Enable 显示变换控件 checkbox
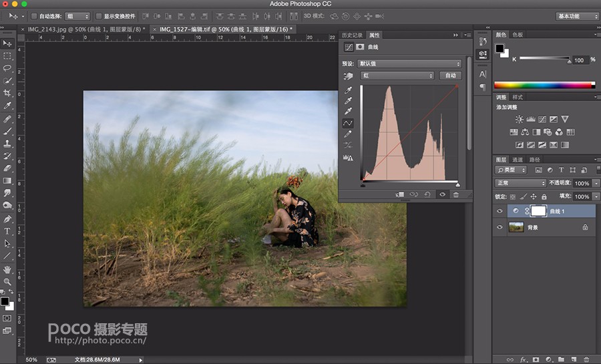The height and width of the screenshot is (364, 601). 99,16
